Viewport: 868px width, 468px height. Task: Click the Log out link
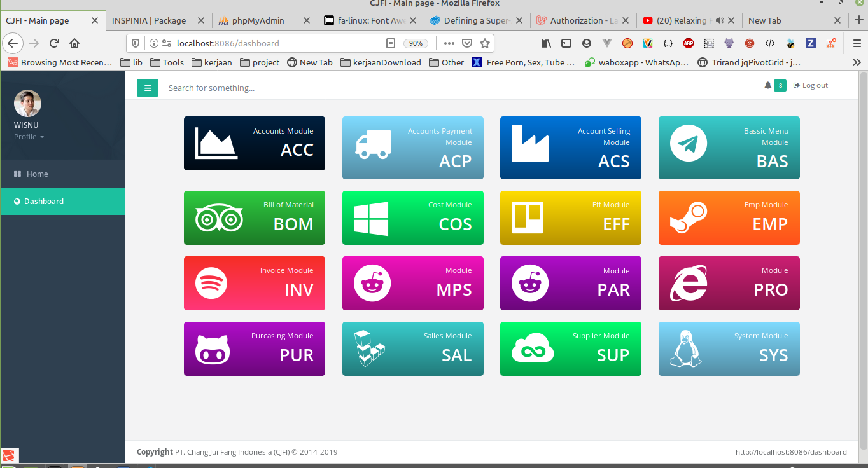coord(811,85)
